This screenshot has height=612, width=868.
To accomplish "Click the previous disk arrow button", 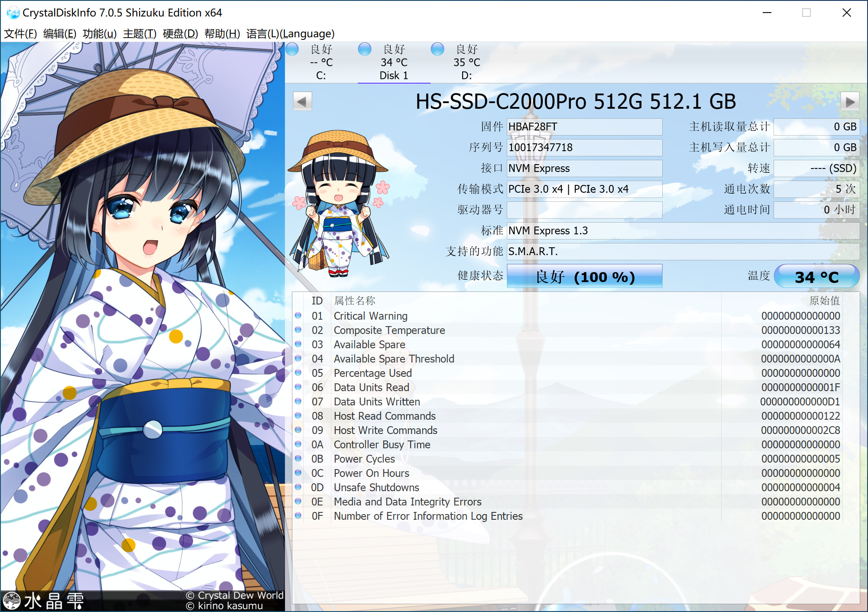I will [302, 100].
